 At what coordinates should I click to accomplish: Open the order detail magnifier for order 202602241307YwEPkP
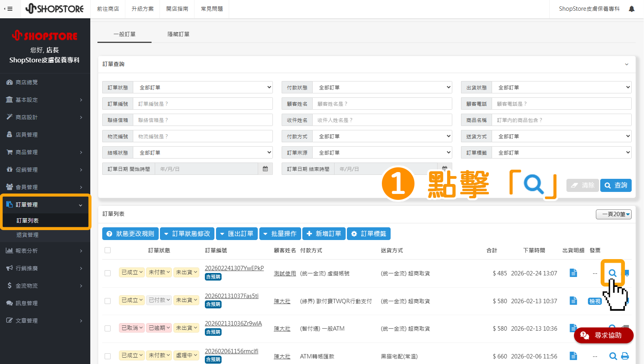pyautogui.click(x=613, y=273)
